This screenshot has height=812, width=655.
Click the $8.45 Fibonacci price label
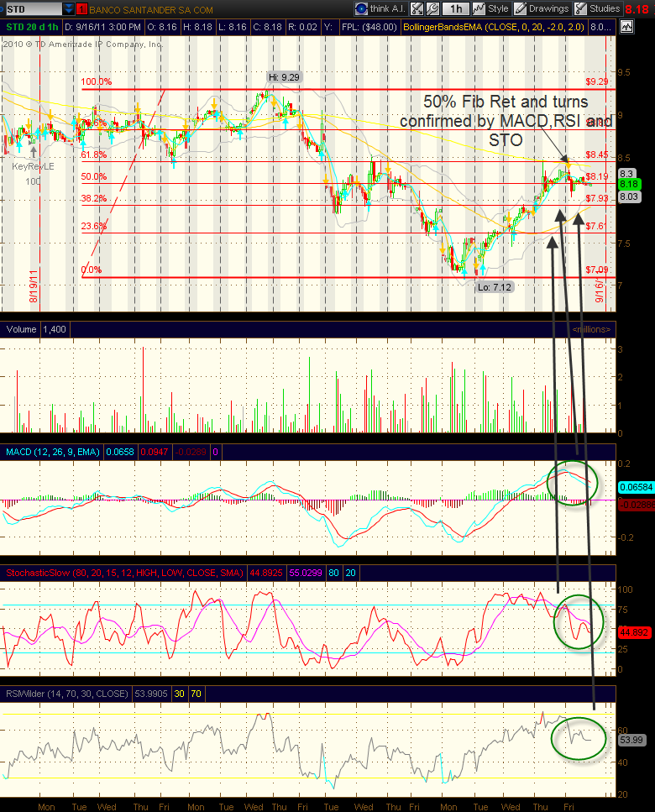[x=597, y=155]
